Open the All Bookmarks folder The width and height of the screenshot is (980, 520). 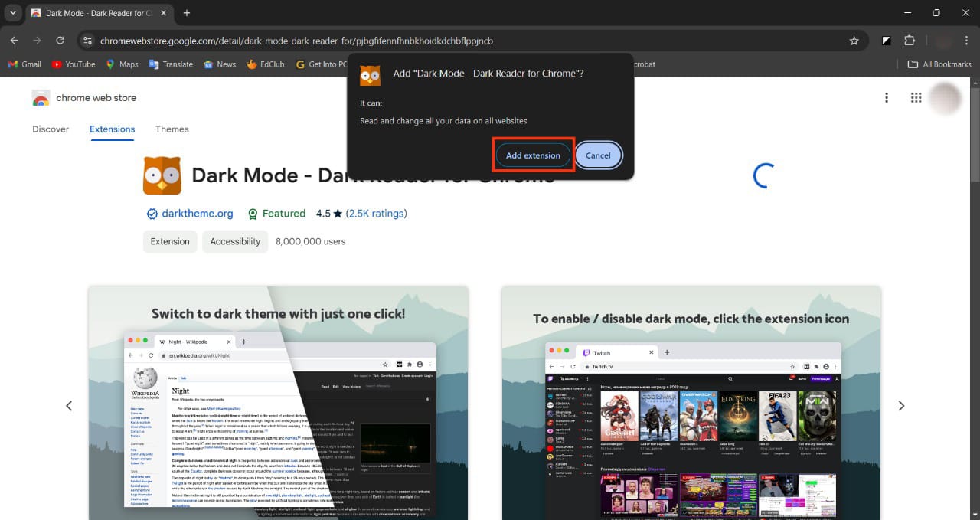click(x=939, y=64)
